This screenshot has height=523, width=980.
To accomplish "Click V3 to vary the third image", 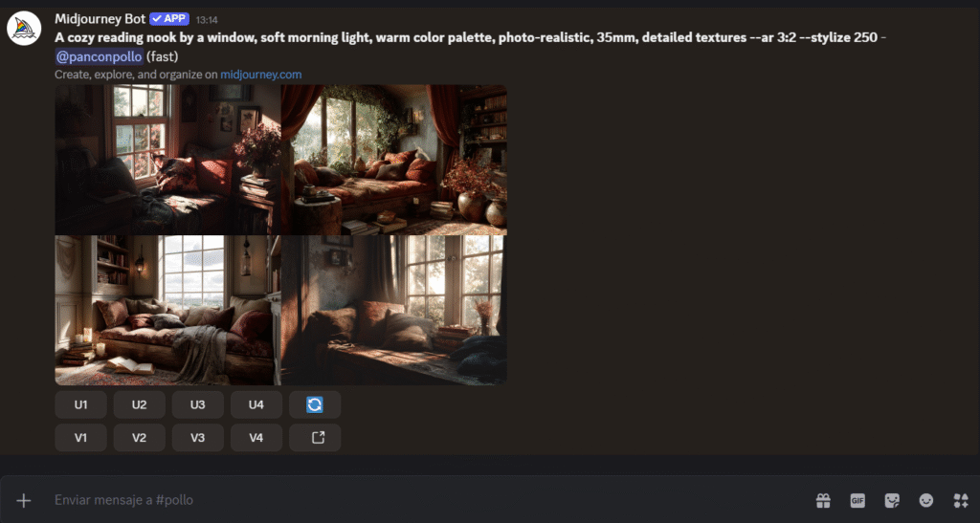I will (197, 438).
